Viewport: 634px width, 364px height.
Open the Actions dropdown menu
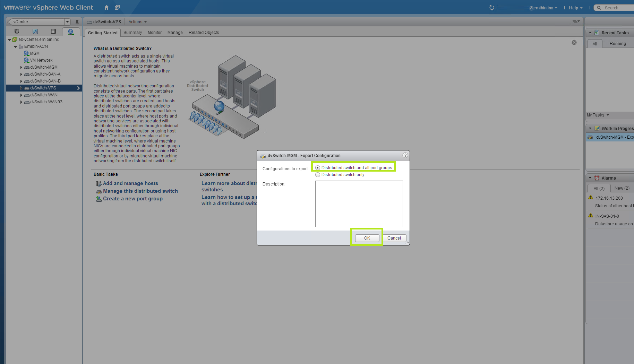[x=137, y=22]
